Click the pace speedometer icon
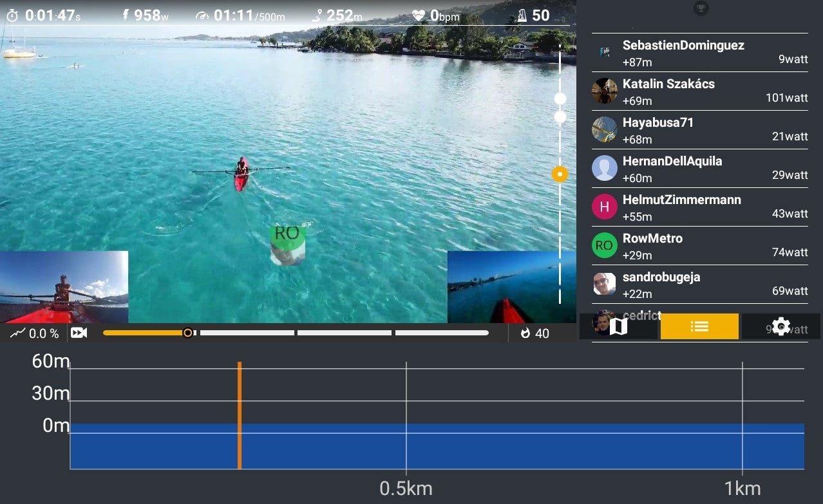 (203, 16)
